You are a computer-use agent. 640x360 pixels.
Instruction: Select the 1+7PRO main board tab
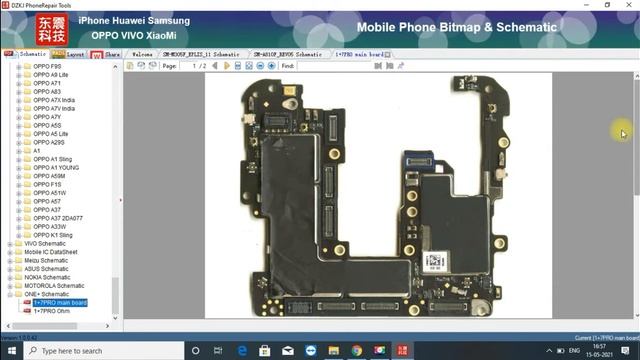coord(359,54)
